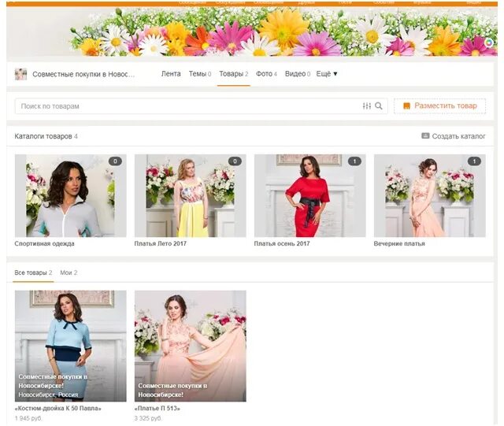Click the 3 325 руб. price

click(148, 418)
